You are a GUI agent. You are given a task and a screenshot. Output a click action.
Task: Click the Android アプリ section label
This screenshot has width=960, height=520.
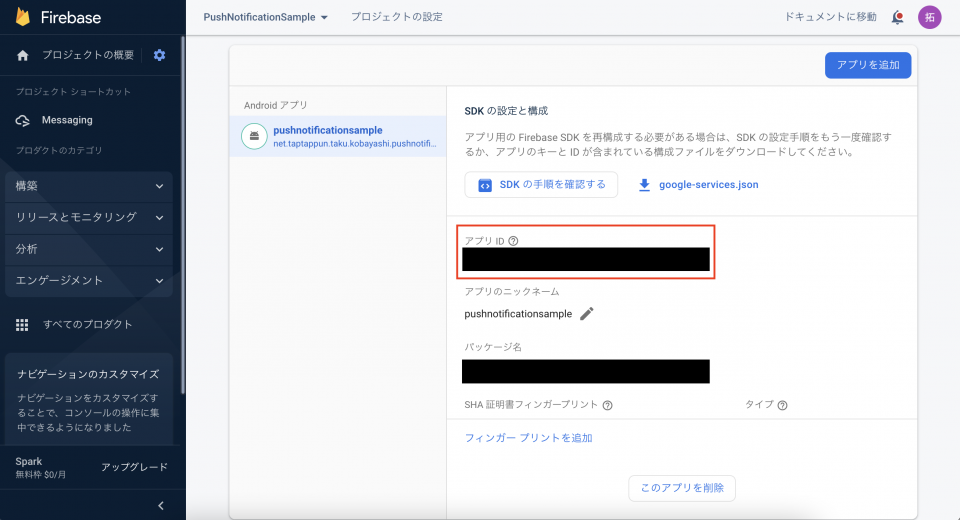[276, 105]
